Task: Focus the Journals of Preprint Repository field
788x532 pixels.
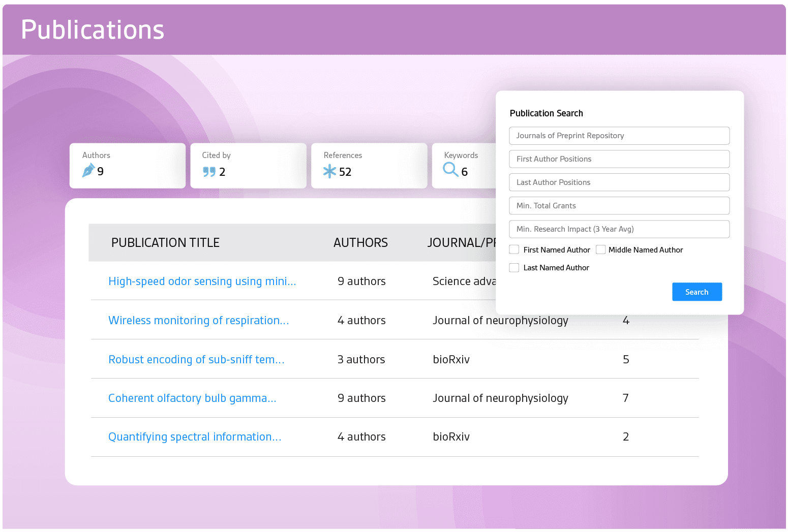Action: coord(619,136)
